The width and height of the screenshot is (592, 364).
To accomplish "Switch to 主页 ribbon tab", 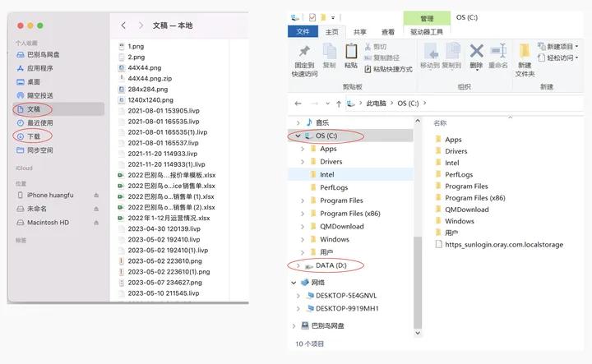I will point(332,32).
